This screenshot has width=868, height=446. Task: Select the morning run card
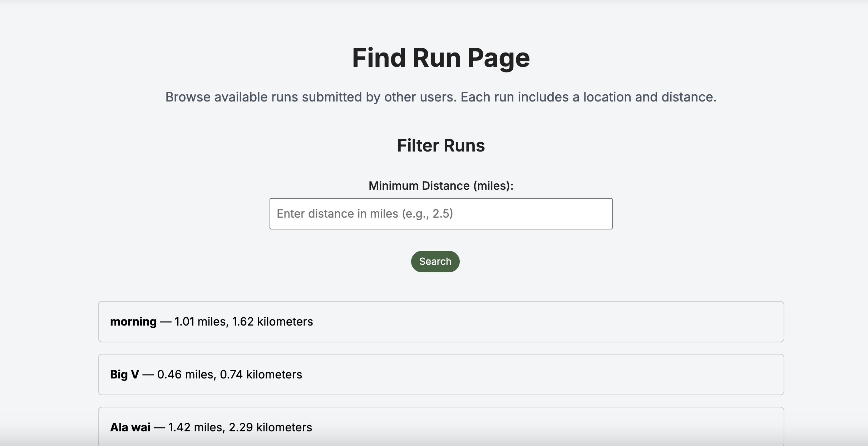pyautogui.click(x=440, y=322)
